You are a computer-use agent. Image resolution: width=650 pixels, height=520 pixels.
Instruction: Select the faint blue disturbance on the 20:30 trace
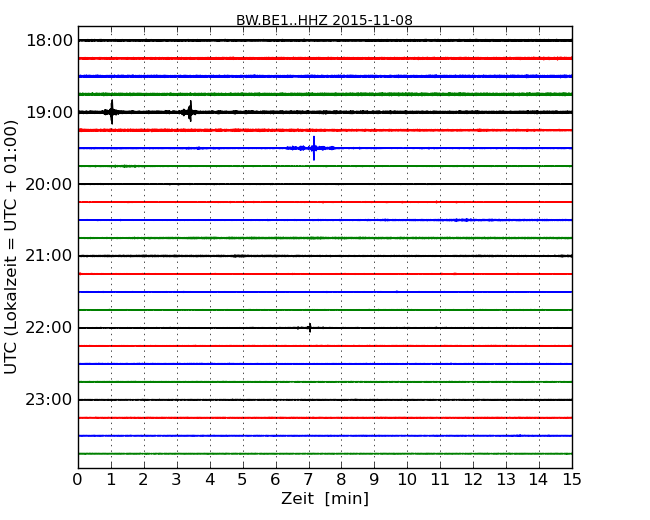463,220
